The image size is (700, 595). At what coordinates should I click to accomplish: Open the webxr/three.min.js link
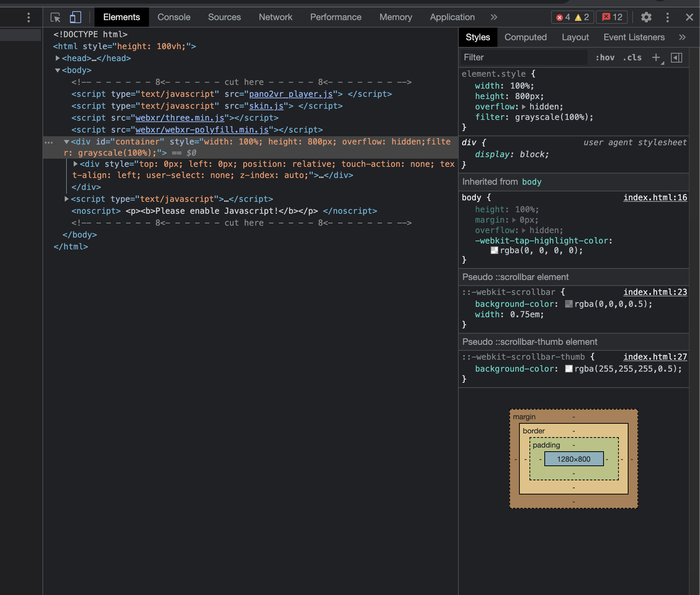coord(180,118)
